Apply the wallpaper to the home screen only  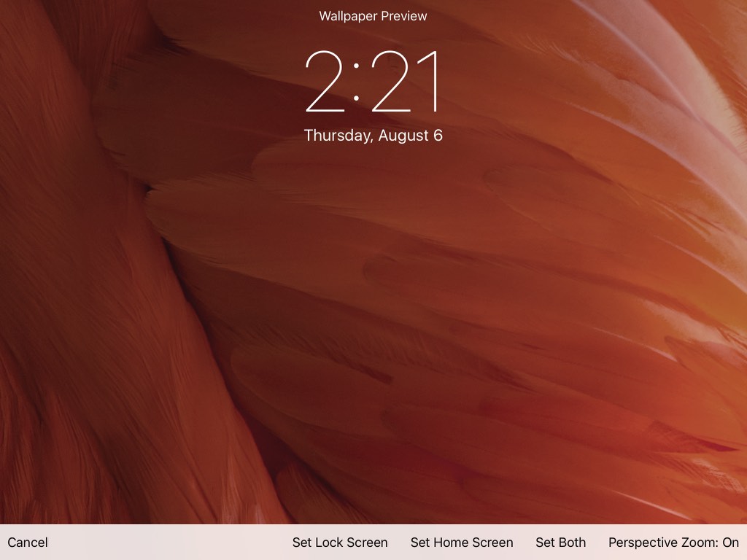click(462, 542)
